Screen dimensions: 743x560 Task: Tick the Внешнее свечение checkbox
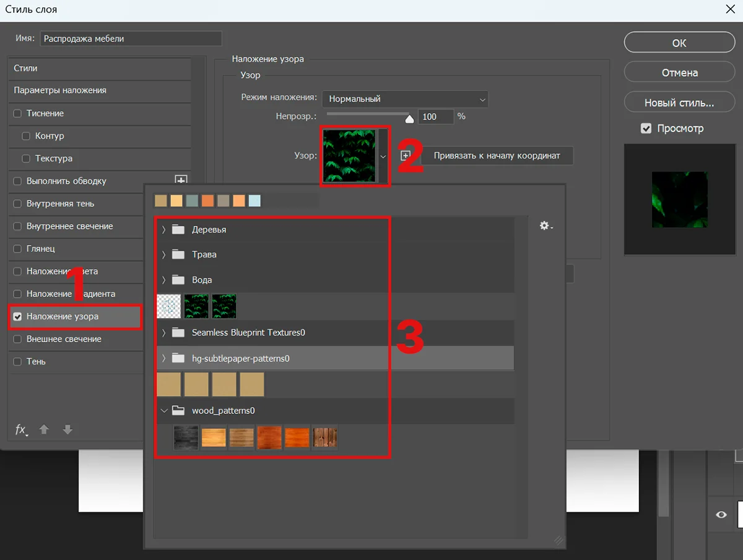[17, 339]
